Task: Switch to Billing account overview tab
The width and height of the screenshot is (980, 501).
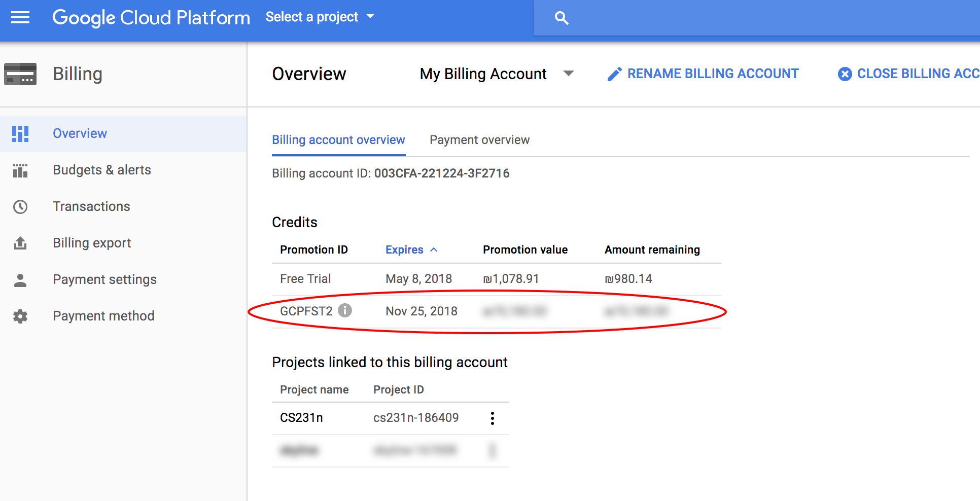Action: [338, 140]
